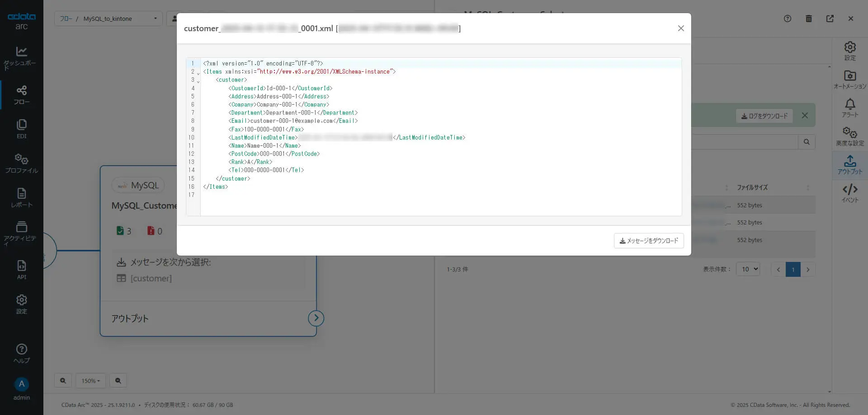Click the PostCode line in the XML viewer
This screenshot has height=415, width=868.
[x=274, y=154]
